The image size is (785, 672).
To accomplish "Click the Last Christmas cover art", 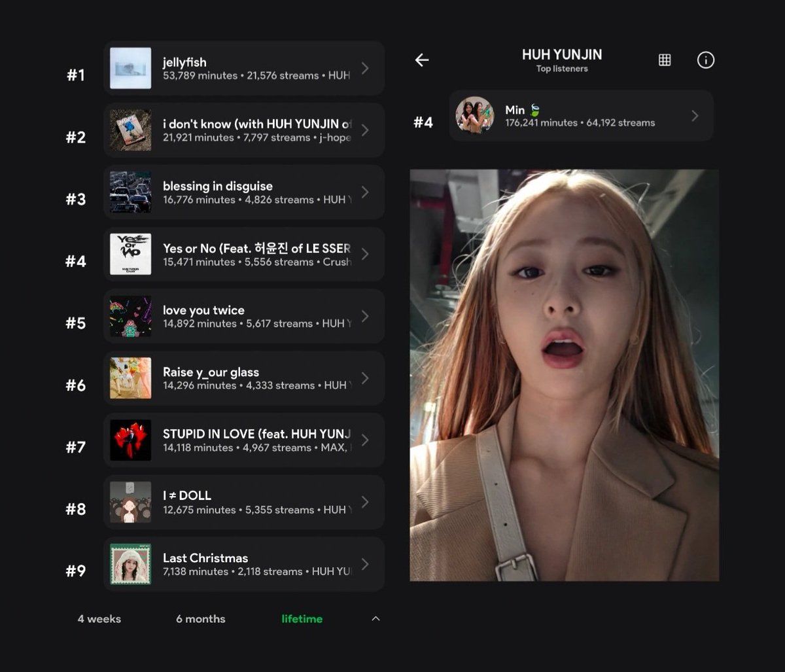I will coord(130,564).
